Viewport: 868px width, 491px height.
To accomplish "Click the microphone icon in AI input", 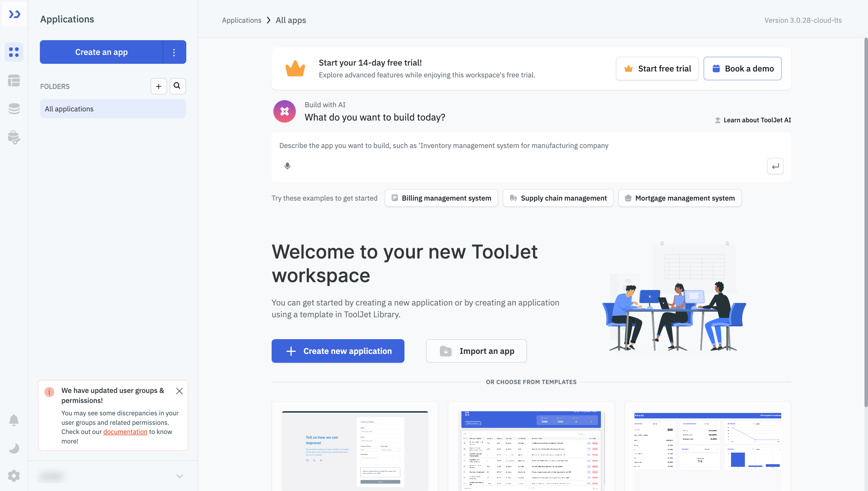I will [287, 166].
